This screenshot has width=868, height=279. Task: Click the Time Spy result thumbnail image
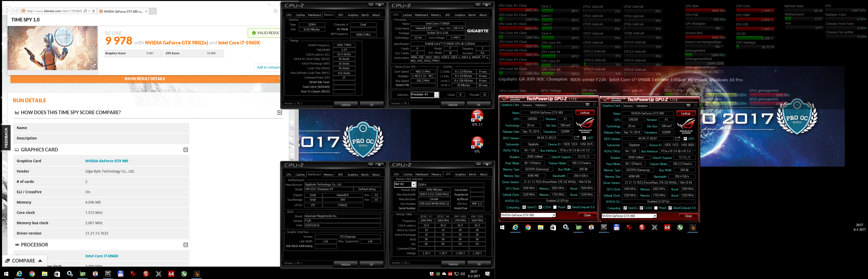pyautogui.click(x=52, y=48)
